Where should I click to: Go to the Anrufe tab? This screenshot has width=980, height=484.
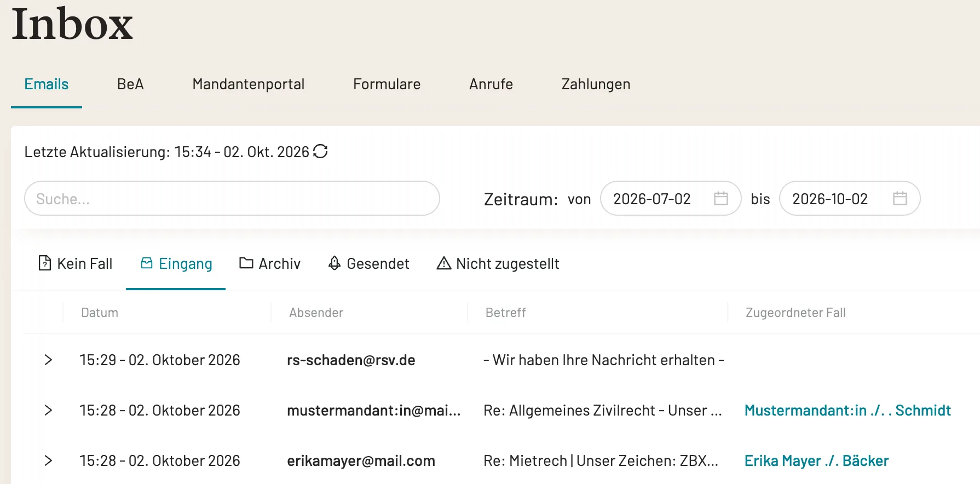491,84
